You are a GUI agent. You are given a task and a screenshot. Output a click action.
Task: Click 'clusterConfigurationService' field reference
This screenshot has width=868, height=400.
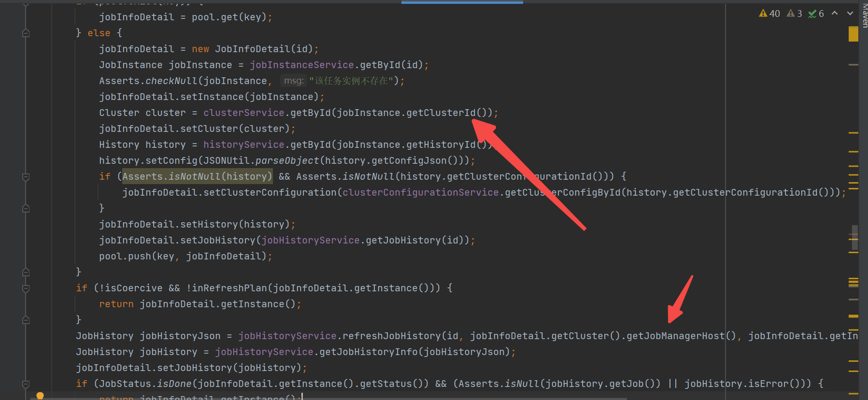(421, 192)
